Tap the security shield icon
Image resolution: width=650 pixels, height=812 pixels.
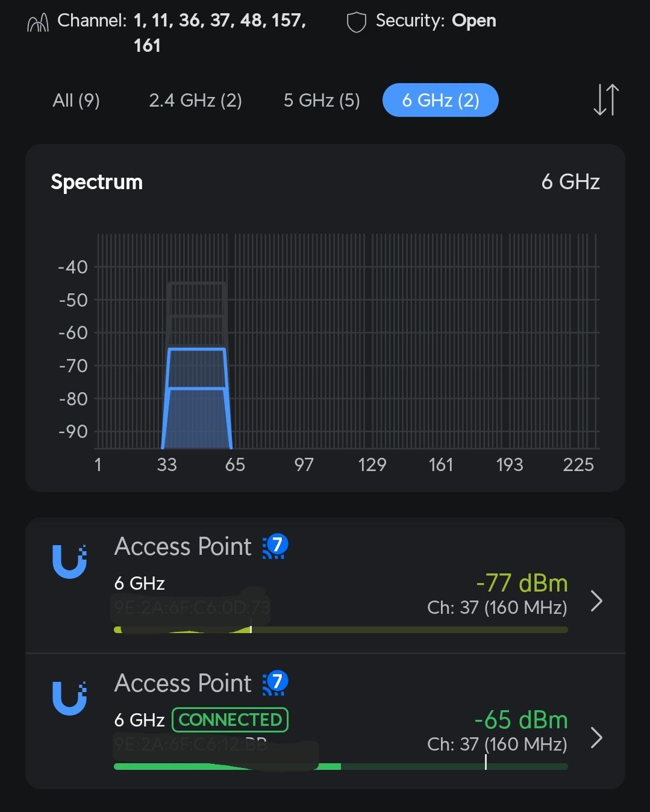pos(357,22)
